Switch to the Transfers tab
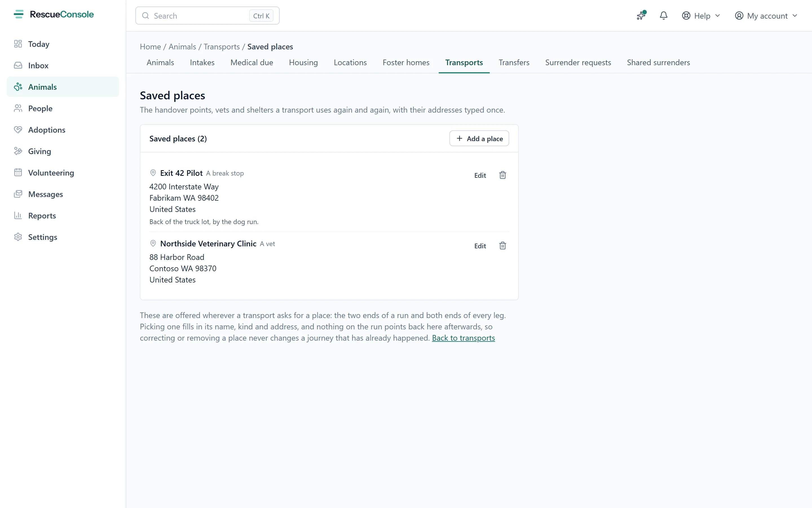The image size is (812, 508). [x=514, y=62]
